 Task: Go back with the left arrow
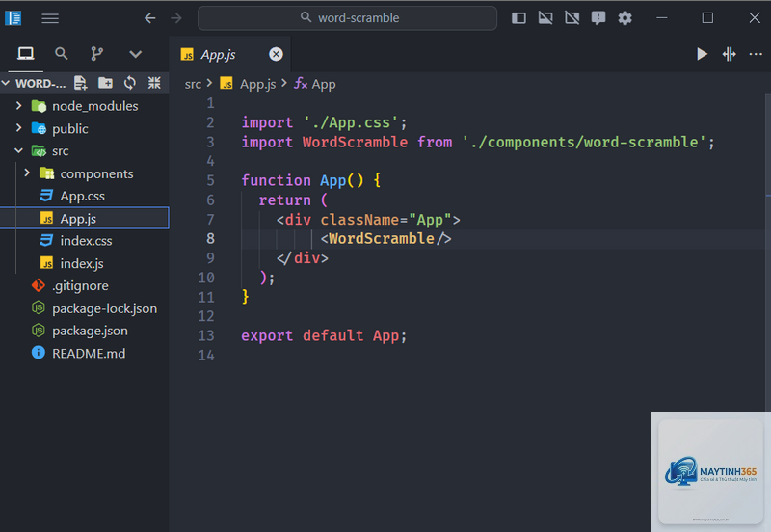coord(150,18)
